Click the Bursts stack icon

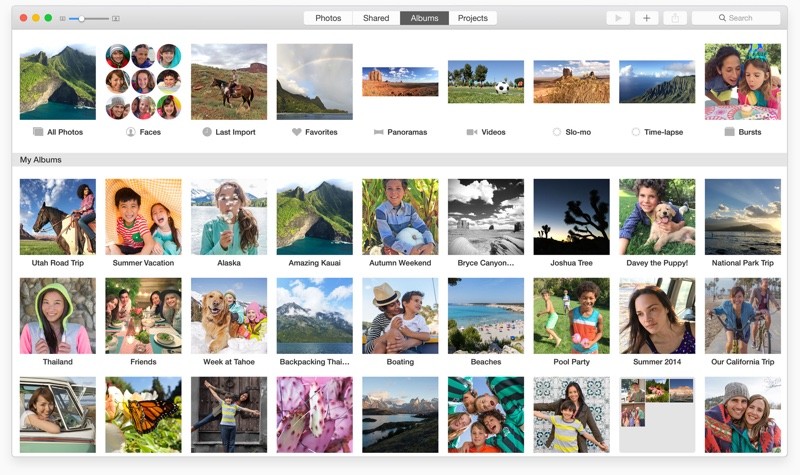pos(729,132)
